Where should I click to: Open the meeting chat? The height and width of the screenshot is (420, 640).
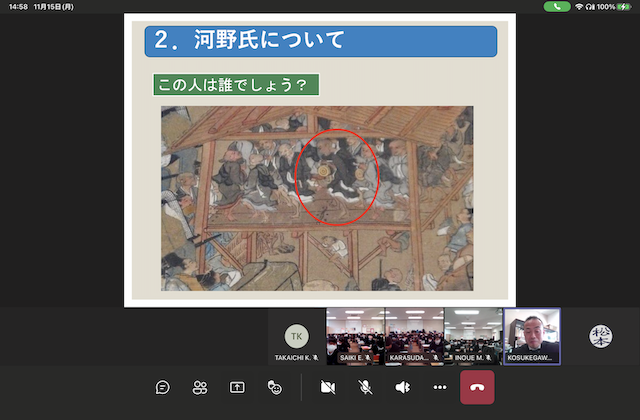click(162, 387)
